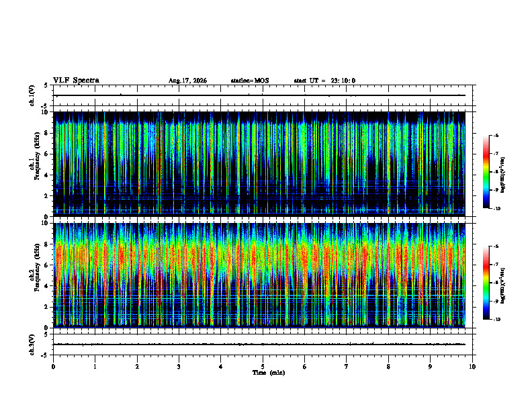Select the 9 minute tick label on time axis
Screen dimensions: 532x411
[430, 367]
